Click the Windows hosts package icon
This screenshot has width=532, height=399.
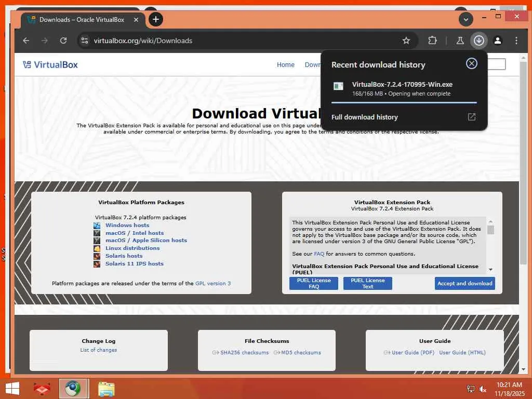click(97, 225)
